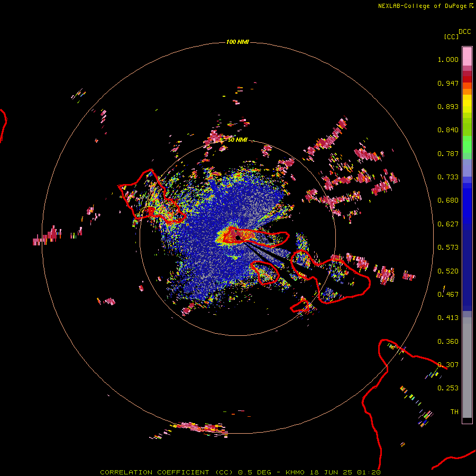Click the TH threshold label on the scale
The height and width of the screenshot is (476, 476).
click(x=454, y=412)
